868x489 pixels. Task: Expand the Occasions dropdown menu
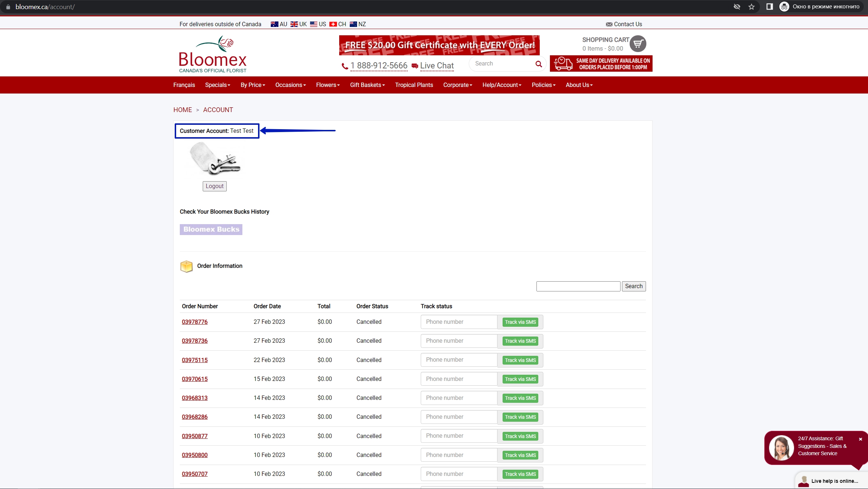click(290, 85)
